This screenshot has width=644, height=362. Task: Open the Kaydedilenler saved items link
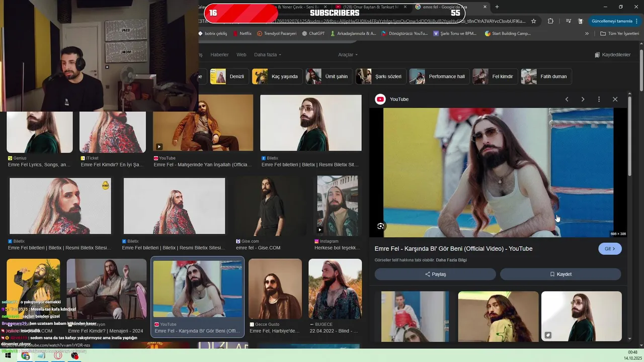(x=612, y=55)
